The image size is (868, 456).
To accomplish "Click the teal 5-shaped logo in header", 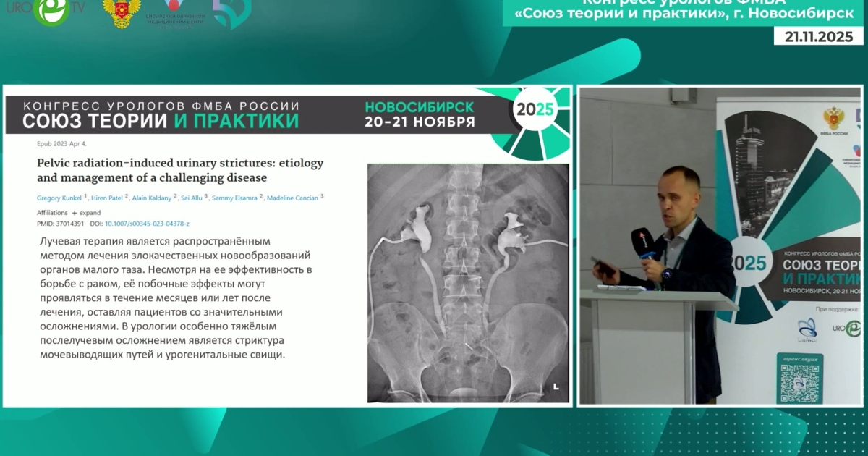I will 231,14.
